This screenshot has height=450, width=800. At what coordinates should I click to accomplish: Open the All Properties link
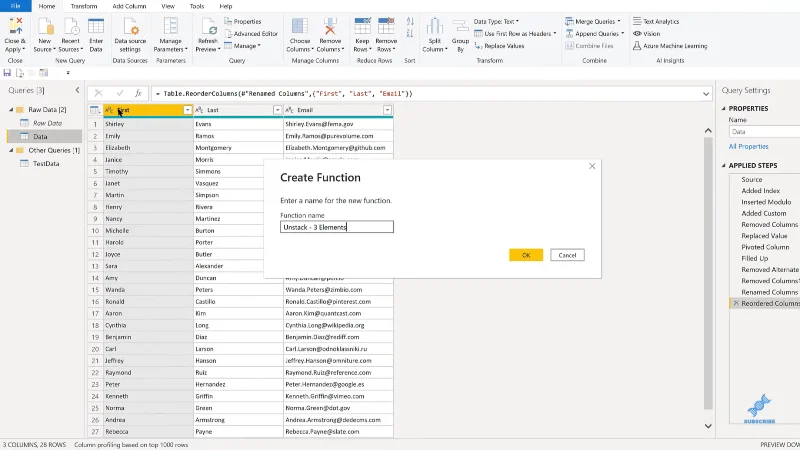(x=748, y=146)
